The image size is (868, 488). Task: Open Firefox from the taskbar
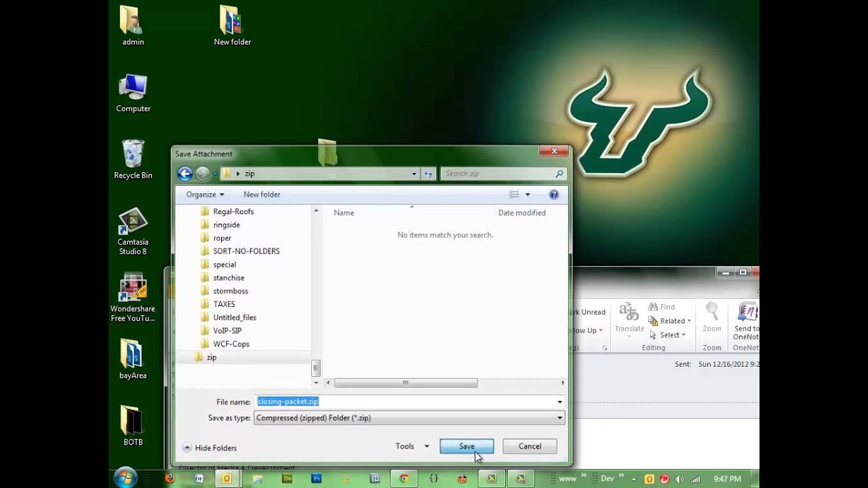[170, 478]
